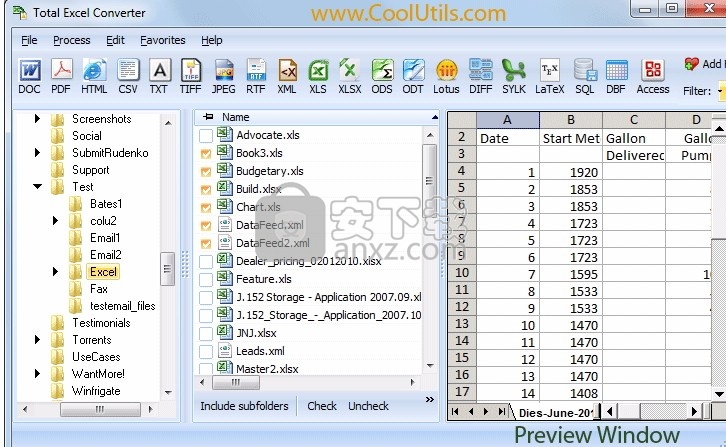Uncheck Budgetary.xls file checkbox
The width and height of the screenshot is (726, 447).
click(206, 172)
